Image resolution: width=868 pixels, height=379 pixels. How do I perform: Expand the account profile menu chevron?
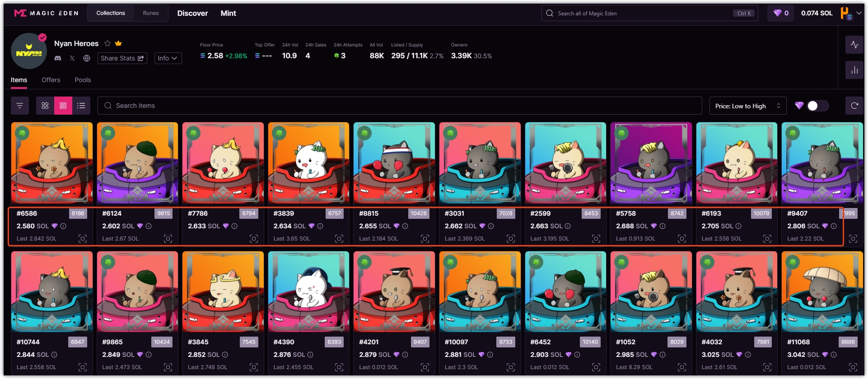coord(859,13)
